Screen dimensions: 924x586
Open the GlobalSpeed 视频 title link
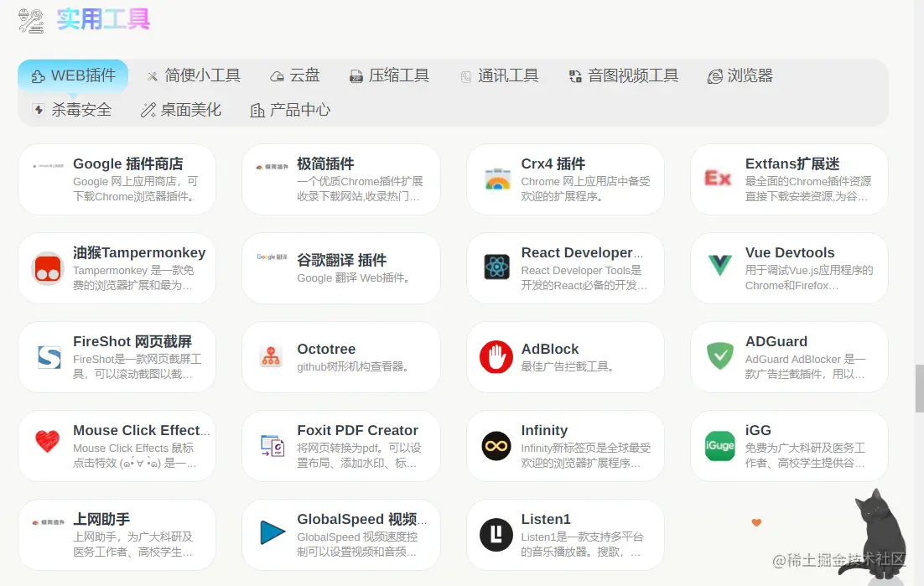point(361,520)
